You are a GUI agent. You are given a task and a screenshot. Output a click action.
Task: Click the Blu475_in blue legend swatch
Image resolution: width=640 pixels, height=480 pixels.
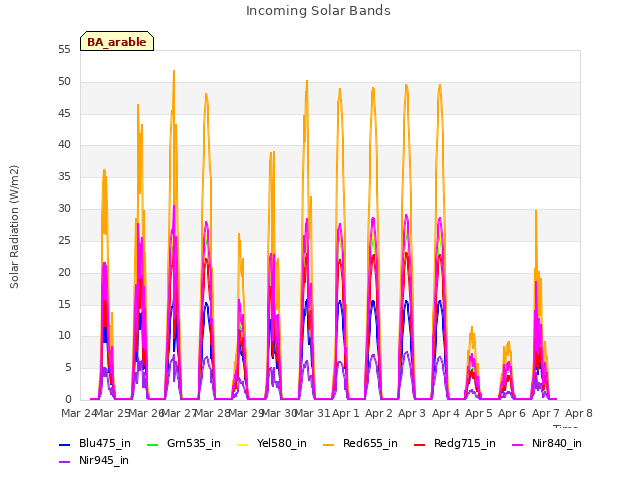click(x=64, y=444)
